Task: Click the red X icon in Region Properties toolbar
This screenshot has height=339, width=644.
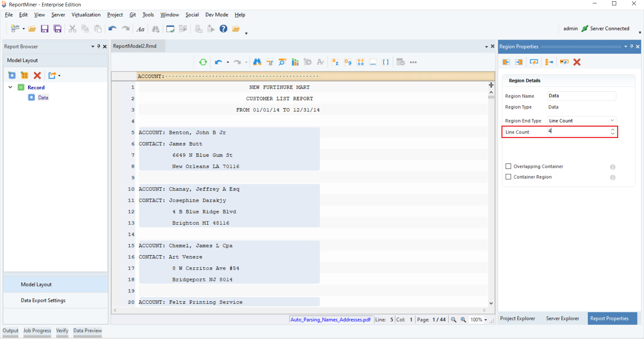Action: pos(577,62)
